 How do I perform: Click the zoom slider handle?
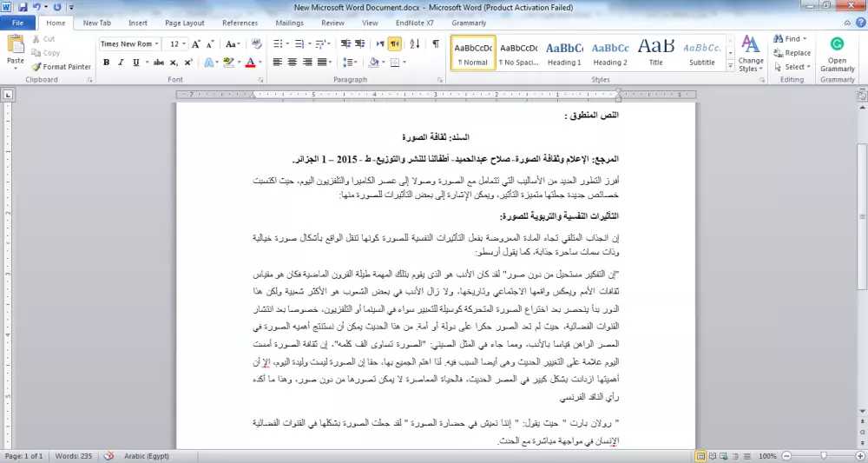[824, 456]
